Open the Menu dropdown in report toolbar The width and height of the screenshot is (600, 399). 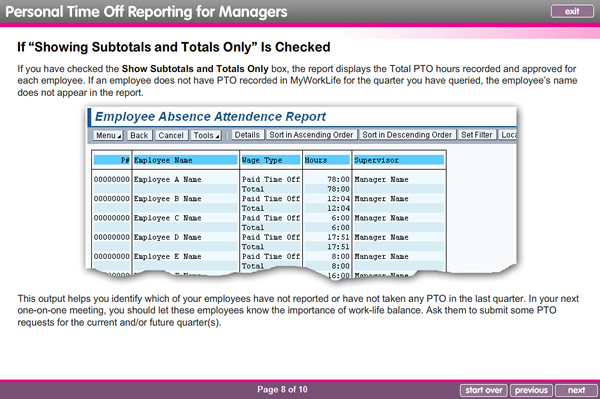108,135
